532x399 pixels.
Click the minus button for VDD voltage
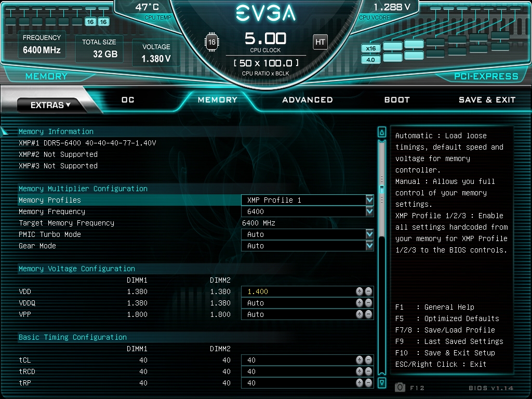(368, 291)
